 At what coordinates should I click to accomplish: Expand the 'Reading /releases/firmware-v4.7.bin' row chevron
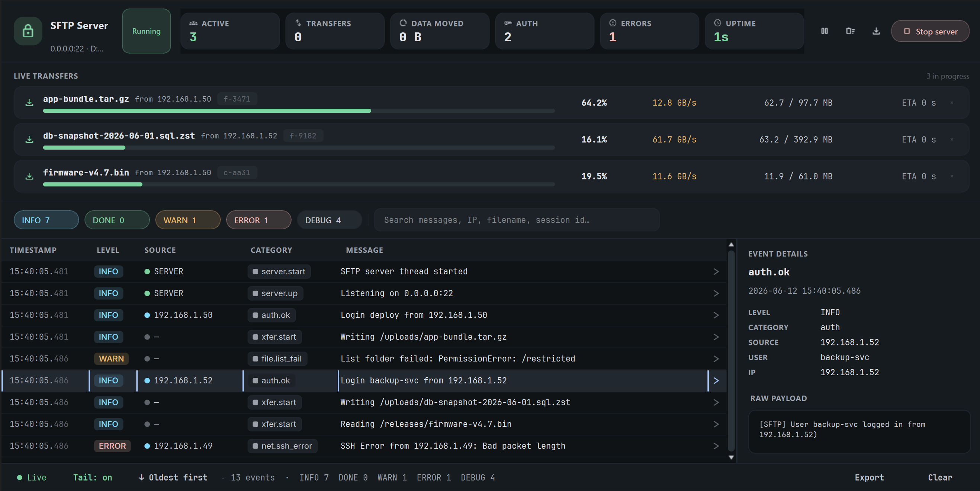click(x=716, y=424)
